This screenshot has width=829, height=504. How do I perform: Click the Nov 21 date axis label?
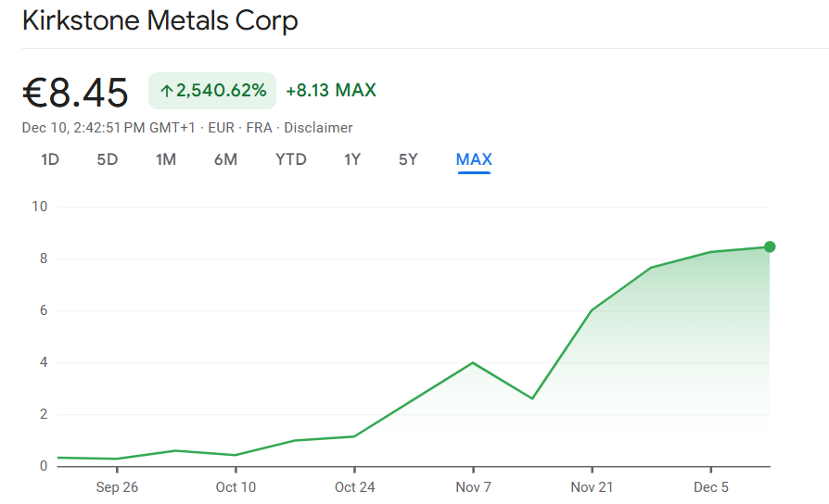pos(592,487)
